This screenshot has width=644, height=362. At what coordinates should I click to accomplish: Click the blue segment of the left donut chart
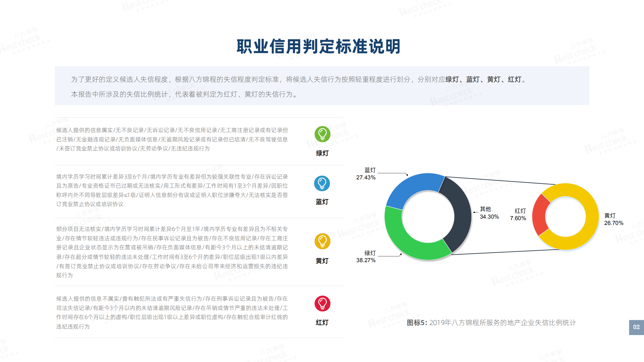(415, 186)
